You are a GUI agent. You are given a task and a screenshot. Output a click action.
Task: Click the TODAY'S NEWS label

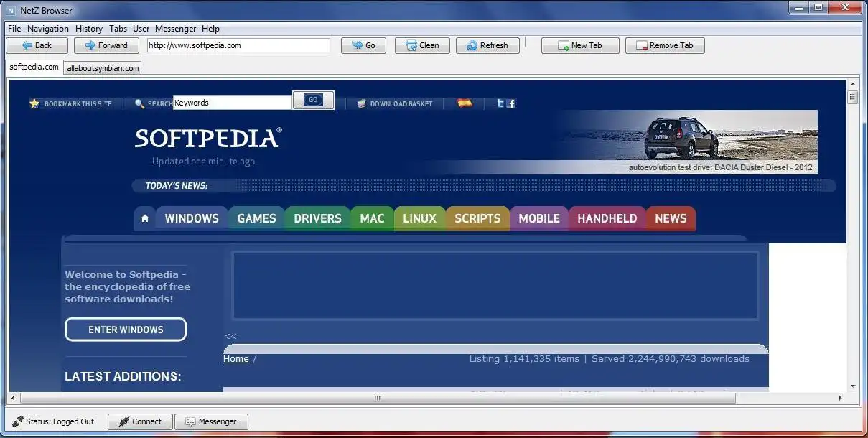pyautogui.click(x=176, y=186)
